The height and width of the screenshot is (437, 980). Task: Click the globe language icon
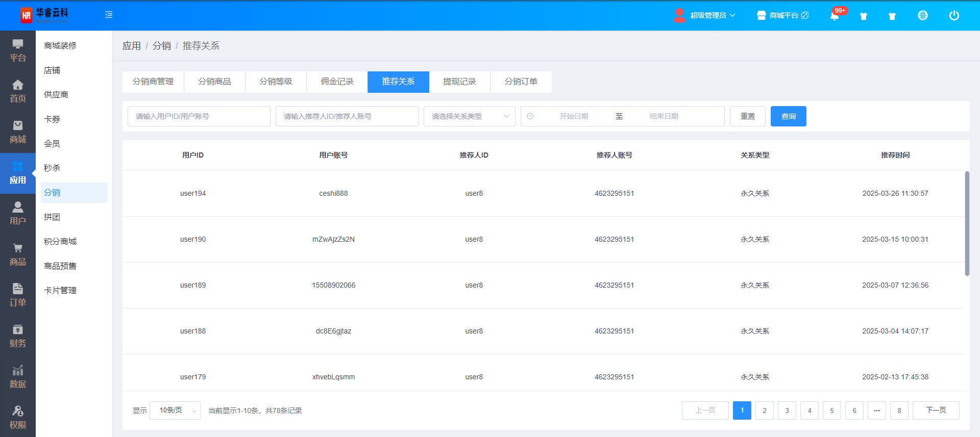point(922,16)
